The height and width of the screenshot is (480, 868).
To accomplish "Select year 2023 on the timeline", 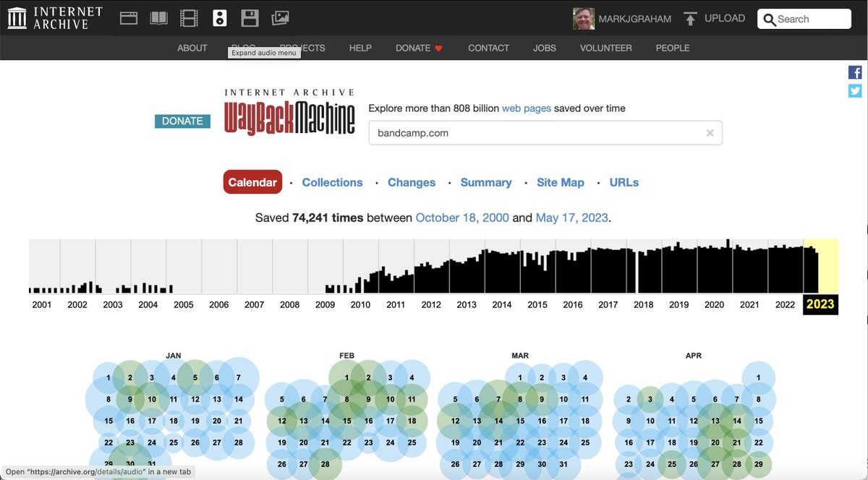I will pos(820,304).
